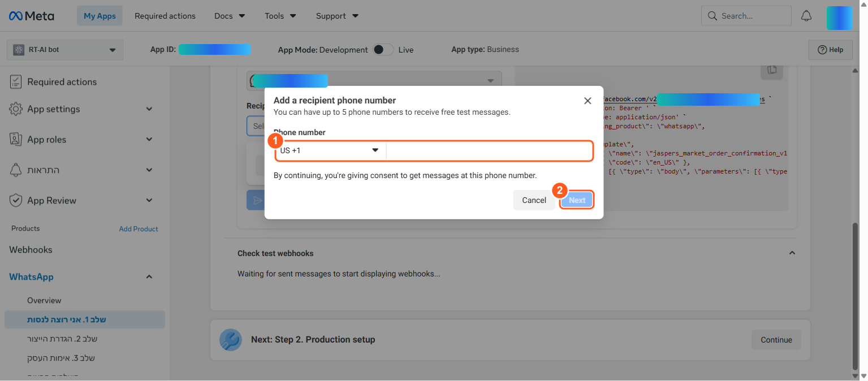Click the Help question mark button
This screenshot has height=381, width=868.
[x=831, y=50]
